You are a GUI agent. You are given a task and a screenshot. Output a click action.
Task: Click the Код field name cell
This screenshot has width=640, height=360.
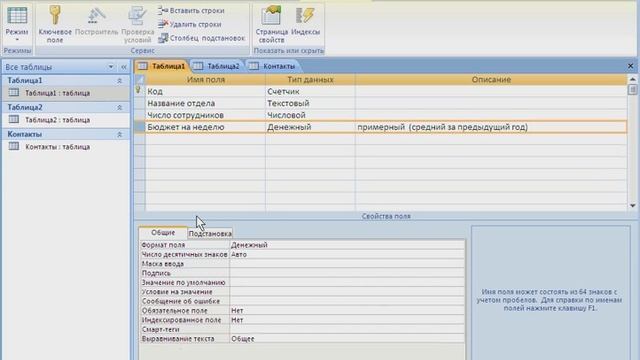click(x=205, y=91)
